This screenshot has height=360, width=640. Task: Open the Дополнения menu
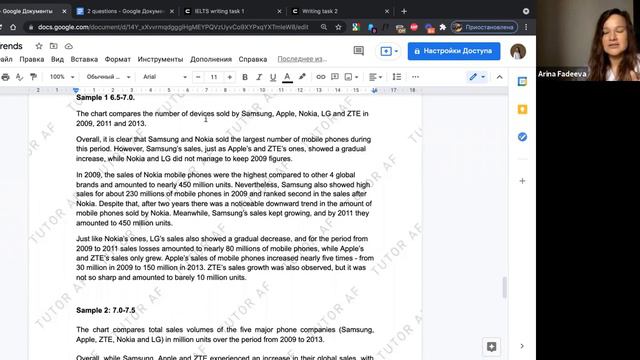211,59
